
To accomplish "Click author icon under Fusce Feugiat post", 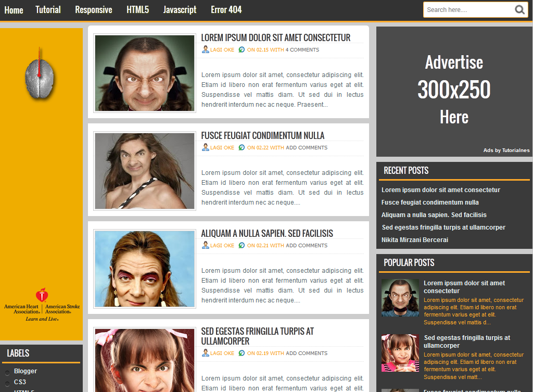I will tap(205, 147).
